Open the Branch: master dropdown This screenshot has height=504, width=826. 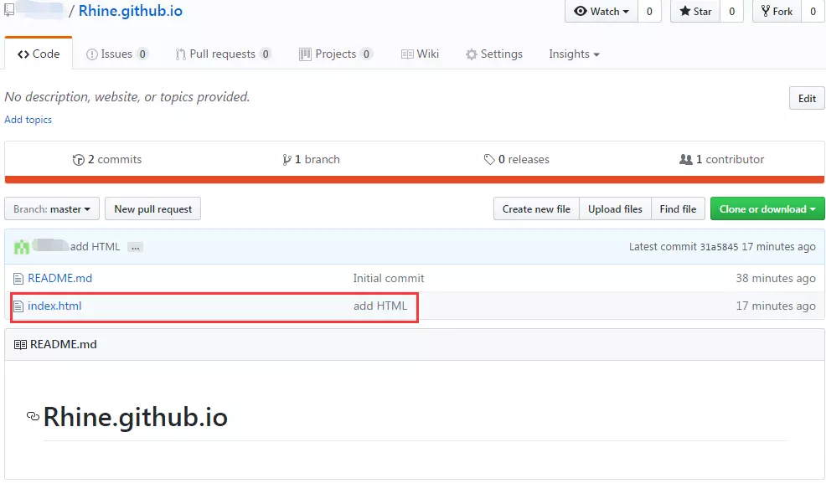(52, 209)
